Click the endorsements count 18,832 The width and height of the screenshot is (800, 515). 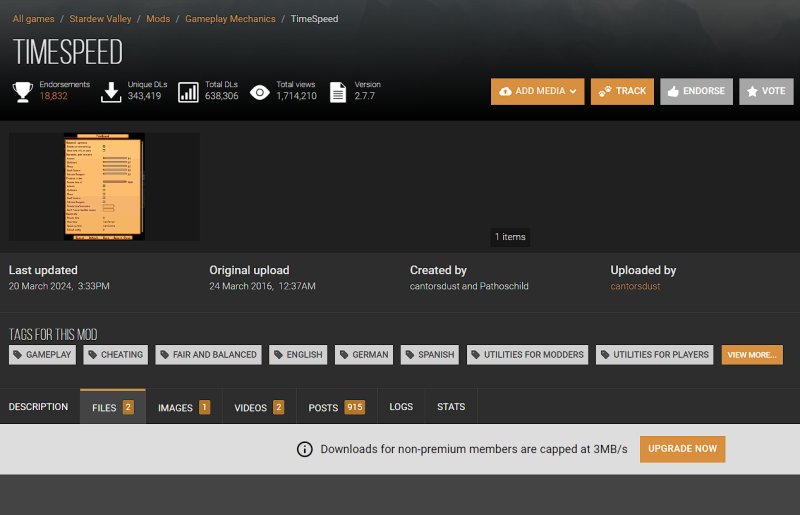[54, 96]
